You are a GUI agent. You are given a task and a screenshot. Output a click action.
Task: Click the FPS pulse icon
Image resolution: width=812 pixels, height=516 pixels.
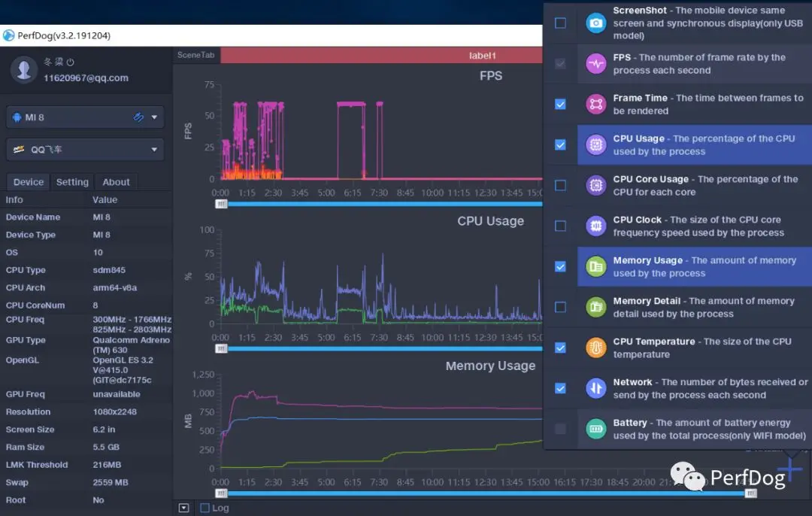(596, 64)
